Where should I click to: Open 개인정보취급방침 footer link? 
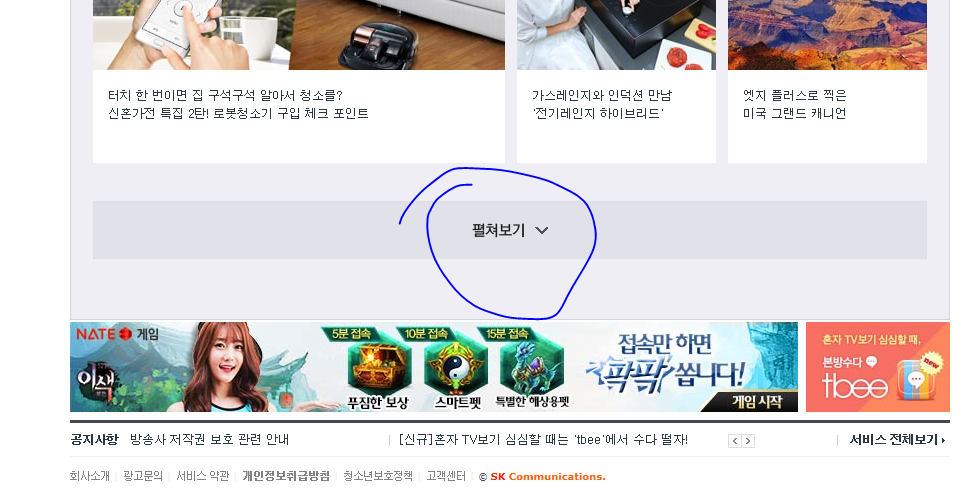pos(286,476)
